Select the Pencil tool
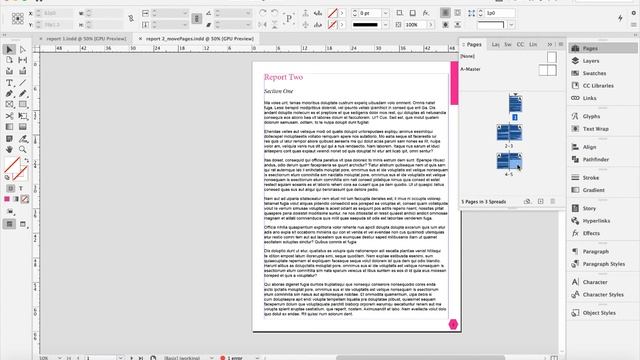The width and height of the screenshot is (640, 360). coord(23,94)
